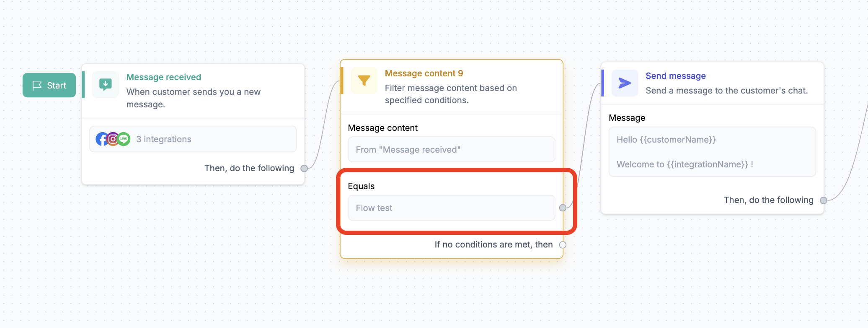The height and width of the screenshot is (328, 868).
Task: Click the Flow test Equals field
Action: [451, 208]
